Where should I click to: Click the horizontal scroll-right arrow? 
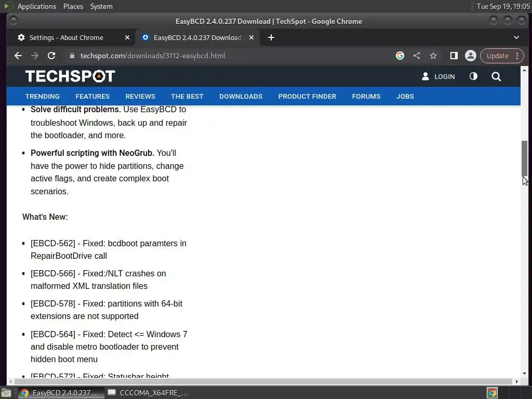pos(517,382)
